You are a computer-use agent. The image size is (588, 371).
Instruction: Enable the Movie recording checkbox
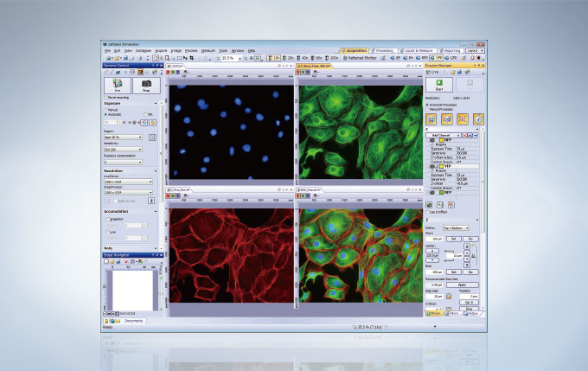tap(106, 97)
